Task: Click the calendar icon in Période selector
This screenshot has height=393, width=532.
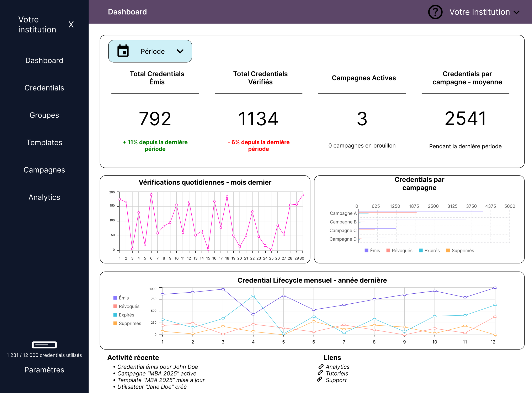Action: pos(123,51)
